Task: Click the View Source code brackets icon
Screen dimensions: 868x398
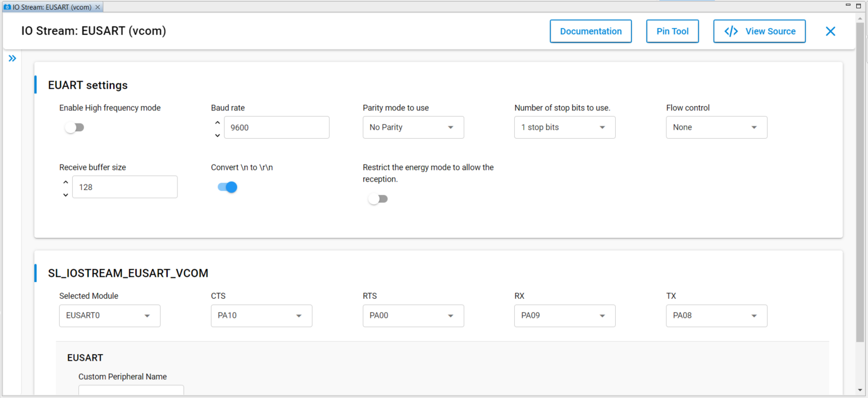Action: tap(731, 32)
